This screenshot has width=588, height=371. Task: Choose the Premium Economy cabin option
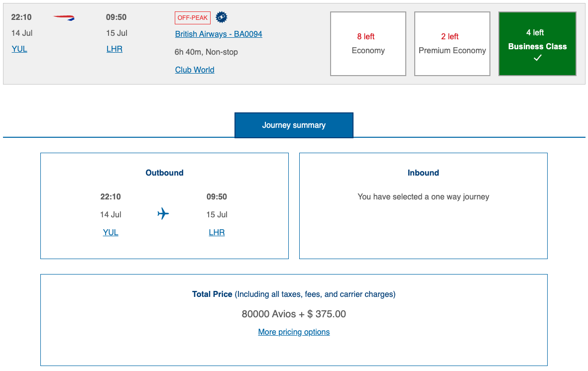pyautogui.click(x=452, y=44)
